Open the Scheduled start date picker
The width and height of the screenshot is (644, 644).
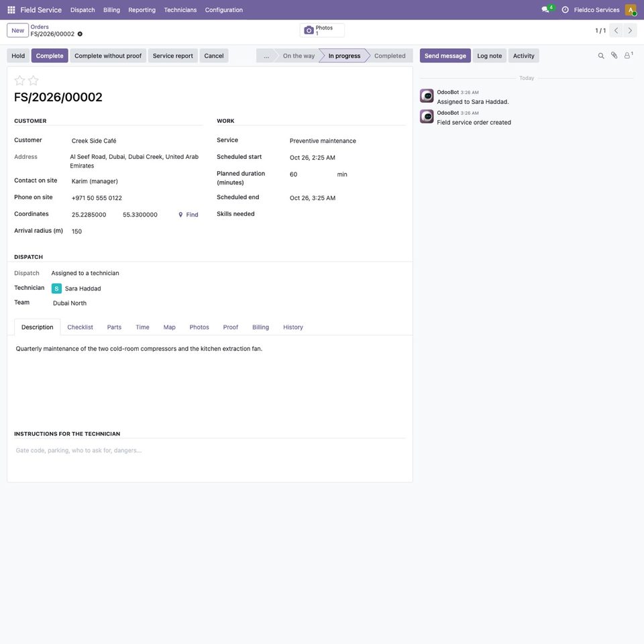347,158
